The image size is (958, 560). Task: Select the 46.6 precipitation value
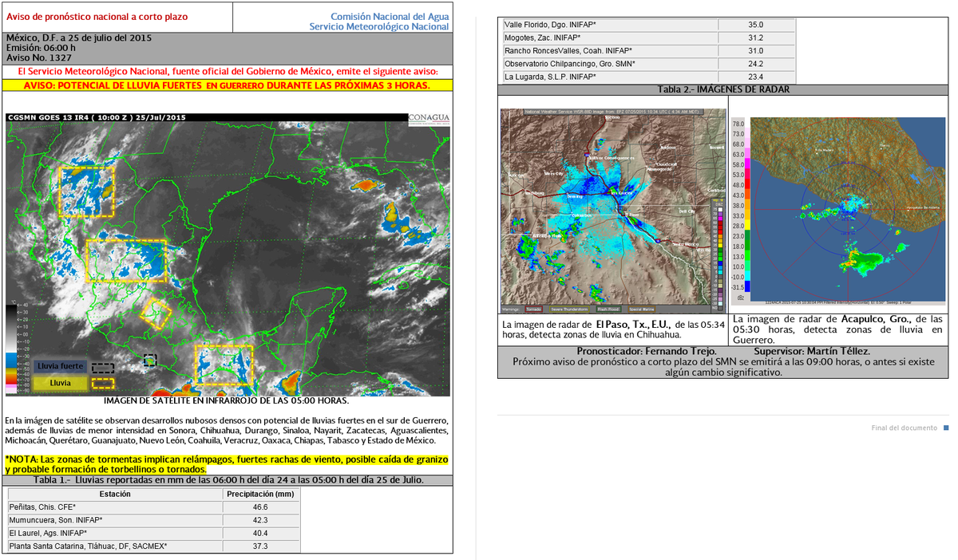[260, 507]
